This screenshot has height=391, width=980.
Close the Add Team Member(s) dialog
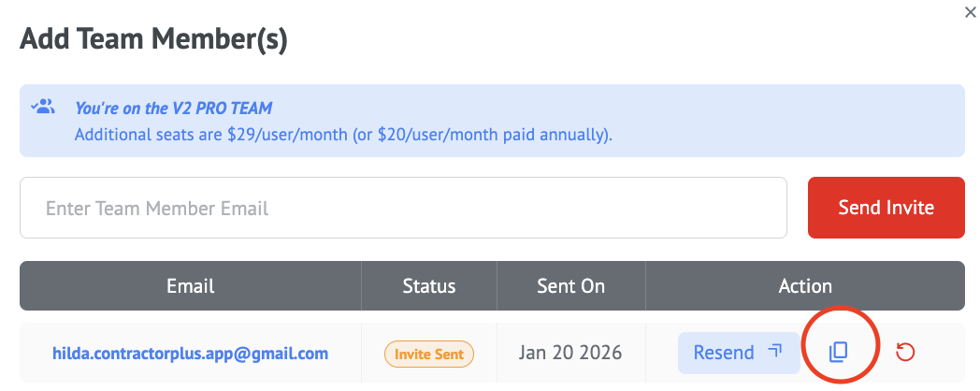(969, 12)
